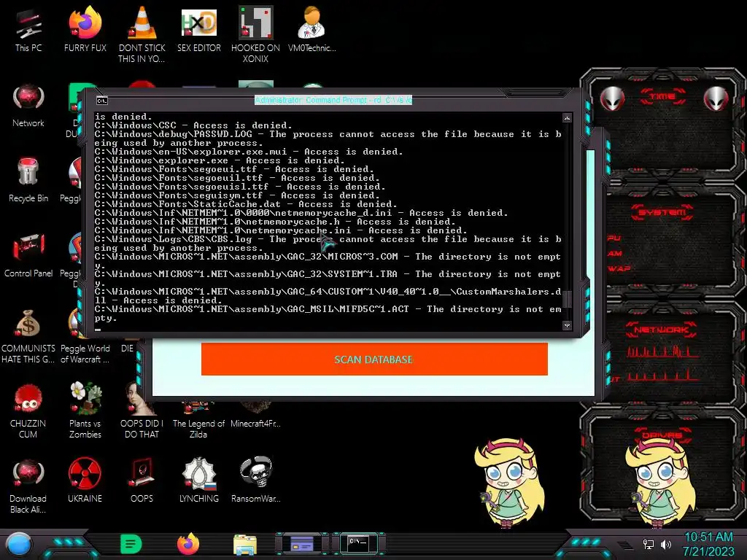Open the Download Black Ali icon
The width and height of the screenshot is (747, 560).
tap(28, 486)
